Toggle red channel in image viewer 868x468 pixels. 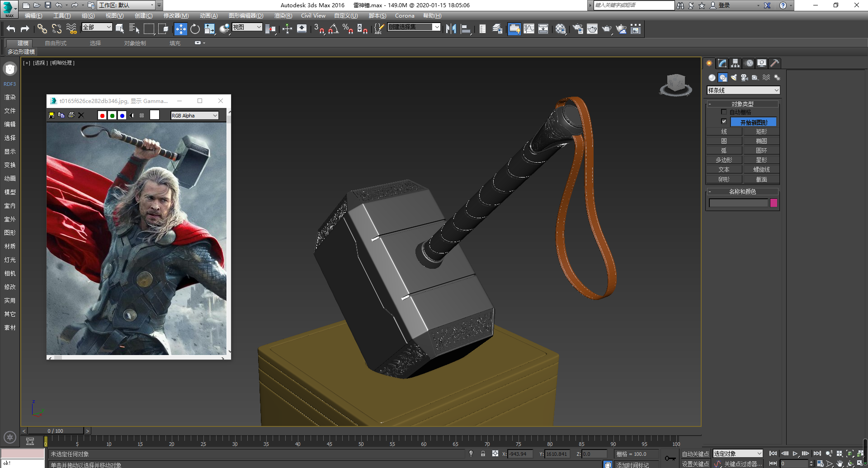click(x=102, y=116)
